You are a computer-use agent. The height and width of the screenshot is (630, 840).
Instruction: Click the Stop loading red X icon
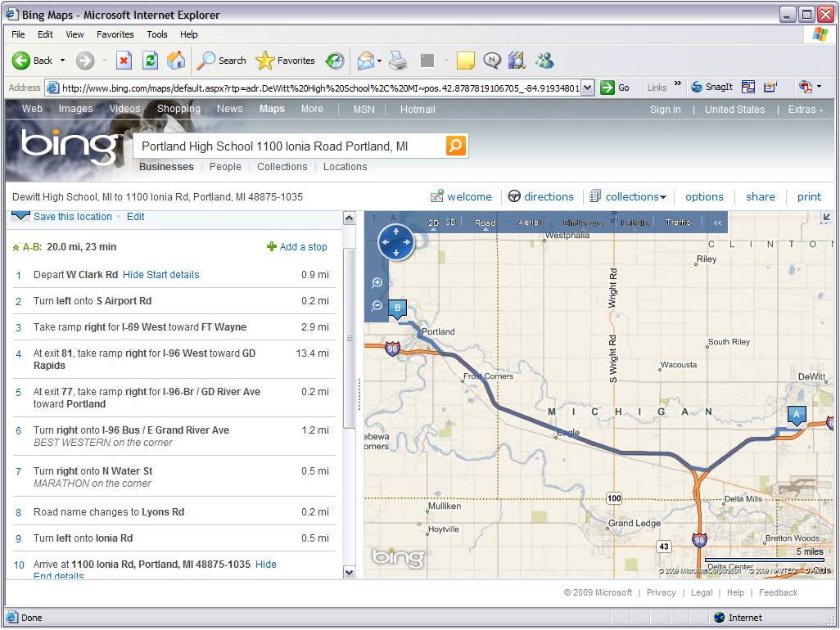[x=124, y=61]
